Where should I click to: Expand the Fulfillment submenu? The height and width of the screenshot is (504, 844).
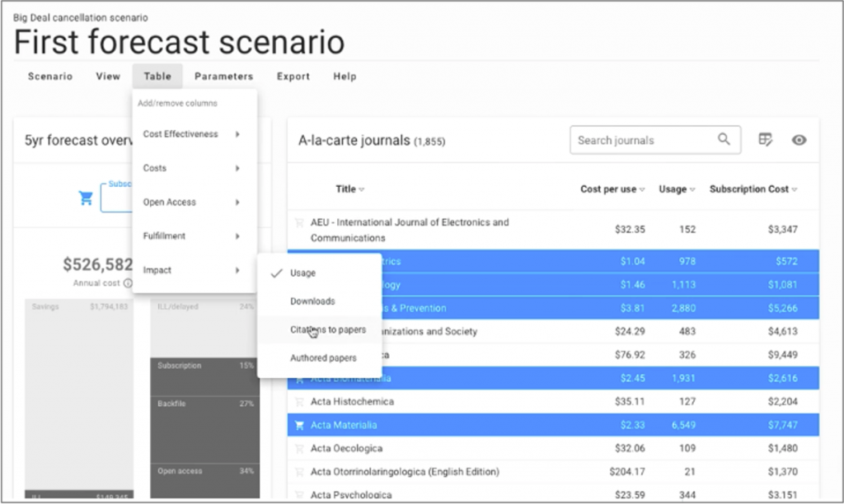pyautogui.click(x=195, y=236)
